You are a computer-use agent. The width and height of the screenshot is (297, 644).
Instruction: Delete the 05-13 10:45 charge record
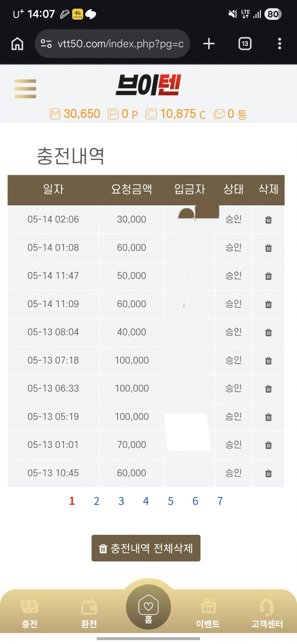point(269,473)
